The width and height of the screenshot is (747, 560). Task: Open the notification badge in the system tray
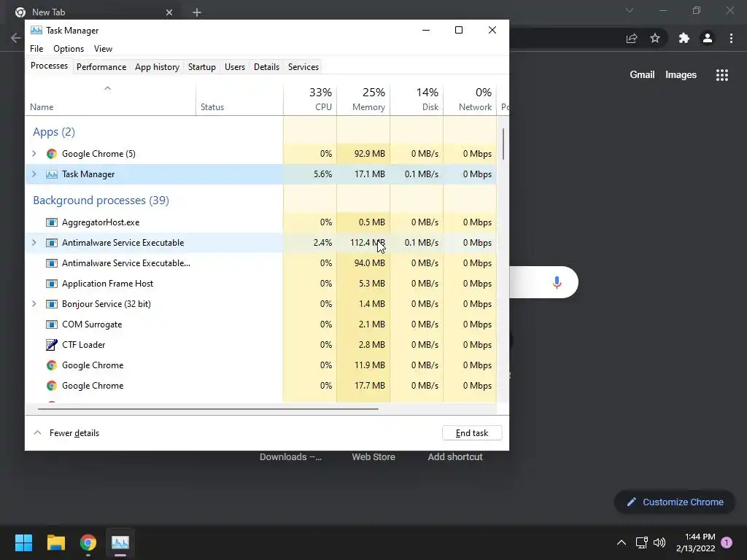(727, 542)
